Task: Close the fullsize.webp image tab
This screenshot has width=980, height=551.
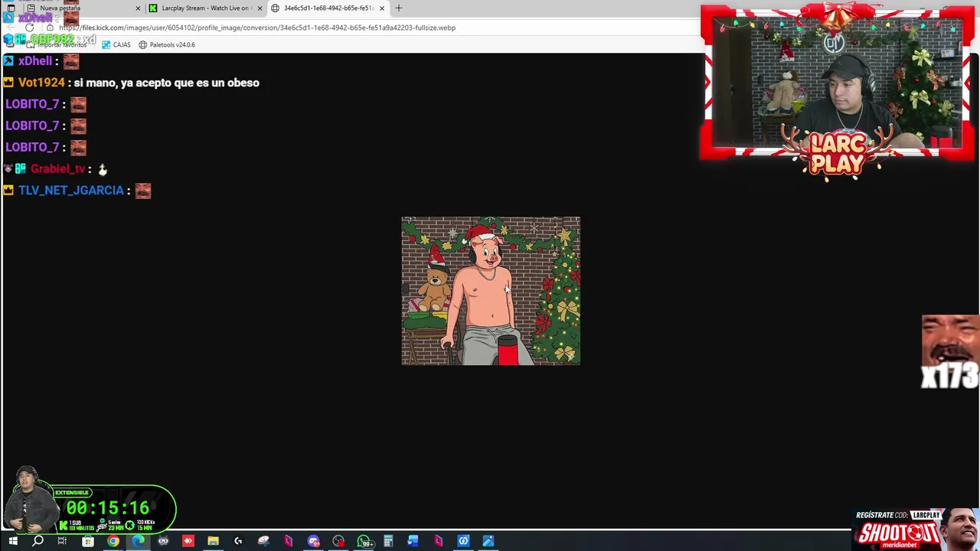Action: coord(381,8)
